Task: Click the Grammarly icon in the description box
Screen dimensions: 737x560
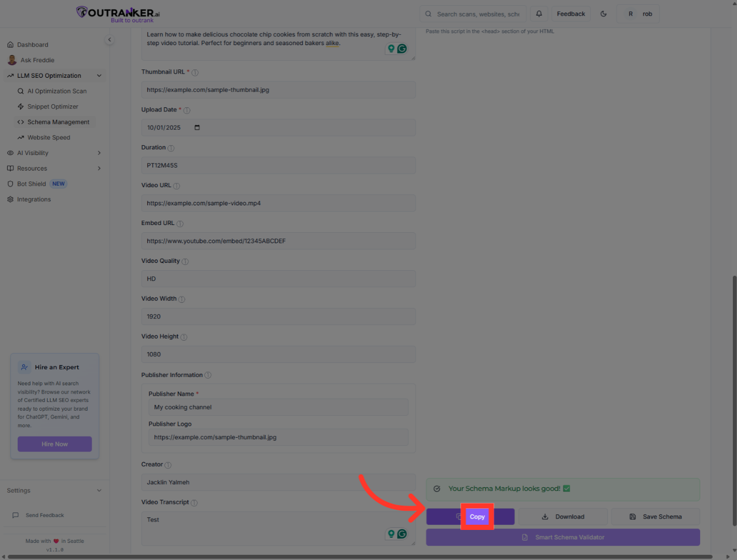Action: pyautogui.click(x=402, y=49)
